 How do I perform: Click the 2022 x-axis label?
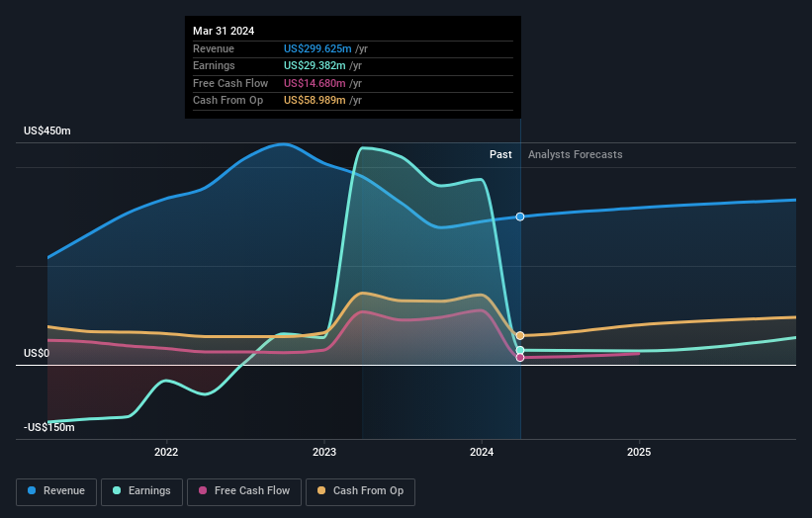click(x=166, y=453)
